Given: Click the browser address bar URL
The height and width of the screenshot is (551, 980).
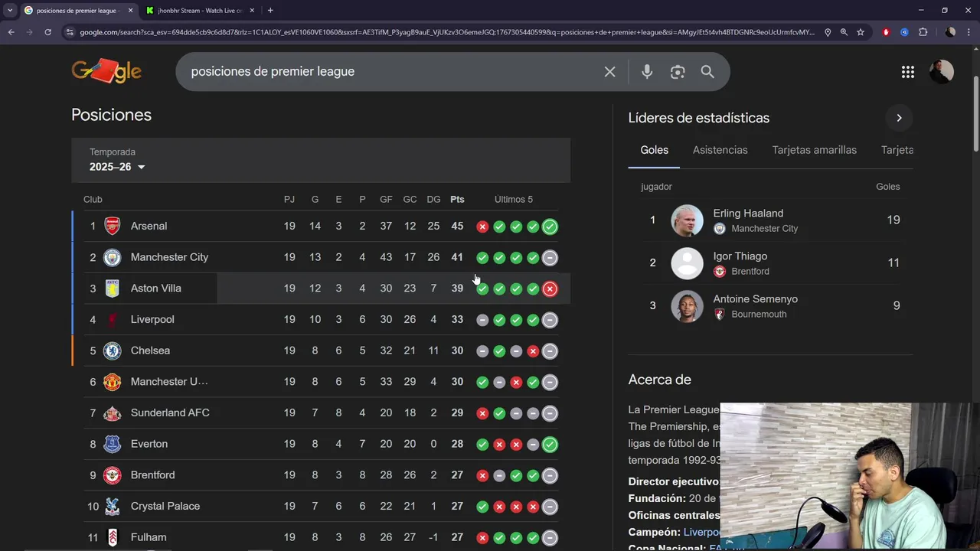Looking at the screenshot, I should point(447,32).
